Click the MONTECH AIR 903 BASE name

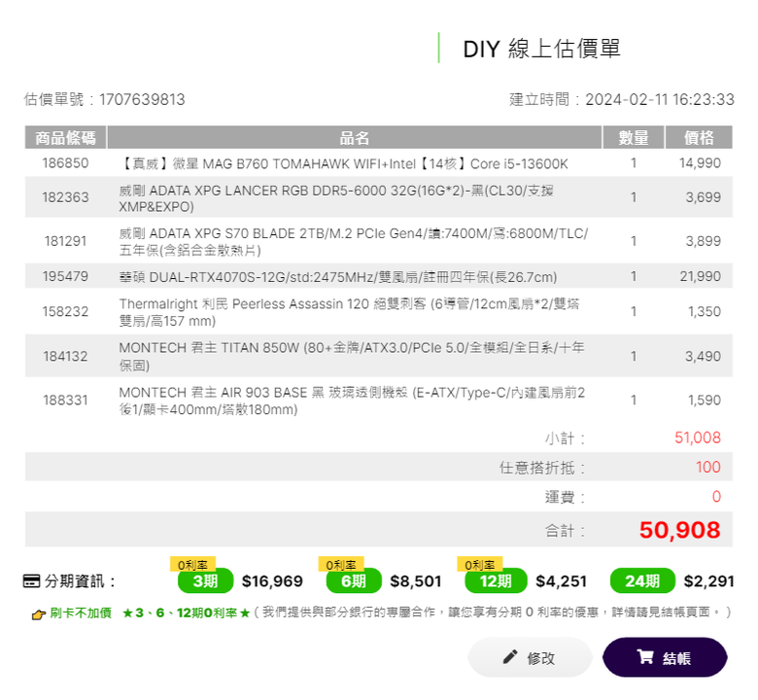click(x=352, y=401)
